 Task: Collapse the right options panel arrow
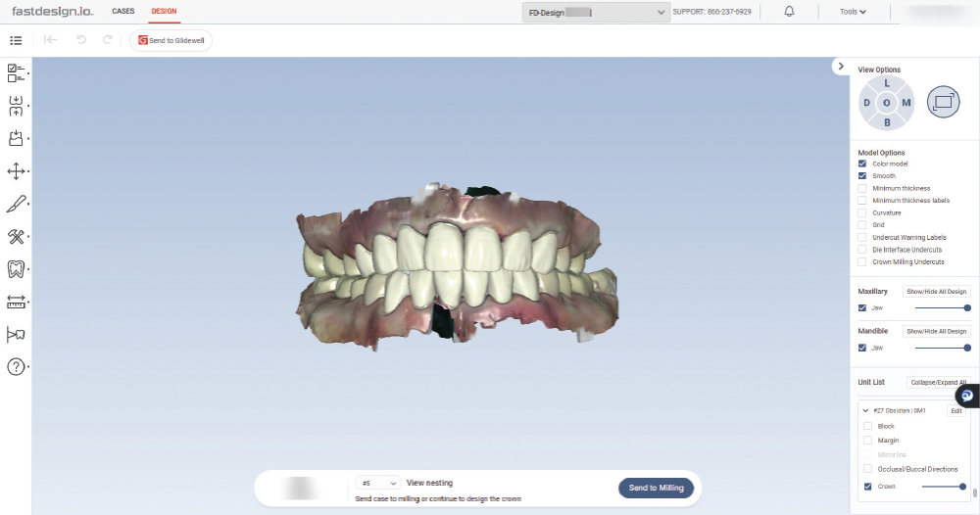click(841, 66)
